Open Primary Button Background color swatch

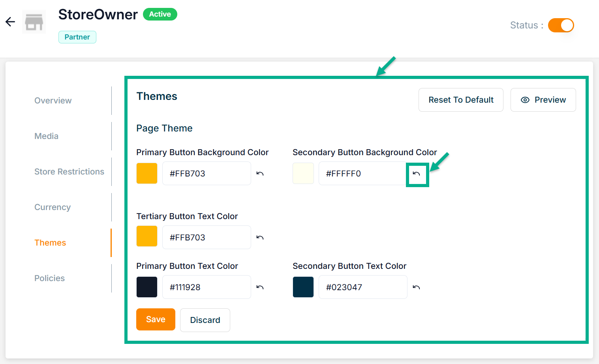[147, 173]
